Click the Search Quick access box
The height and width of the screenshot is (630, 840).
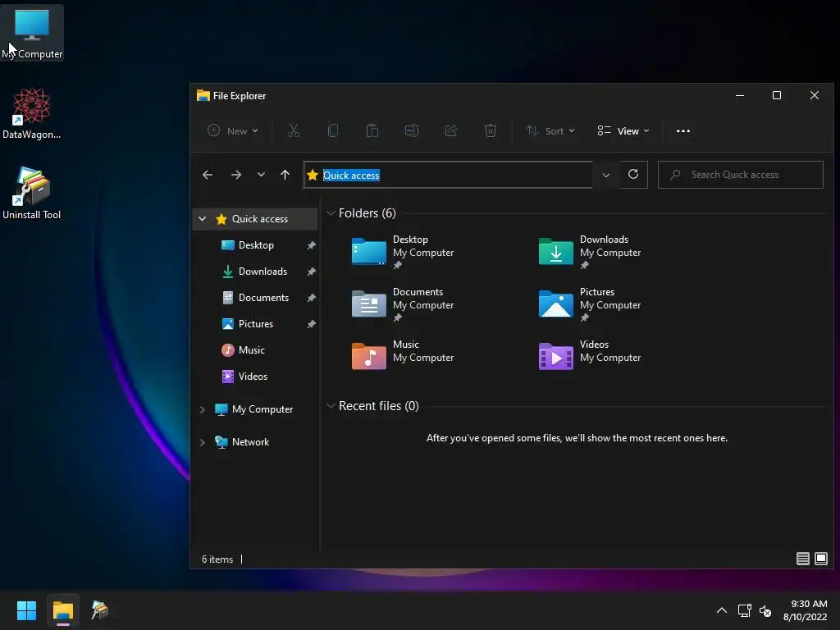(x=741, y=175)
